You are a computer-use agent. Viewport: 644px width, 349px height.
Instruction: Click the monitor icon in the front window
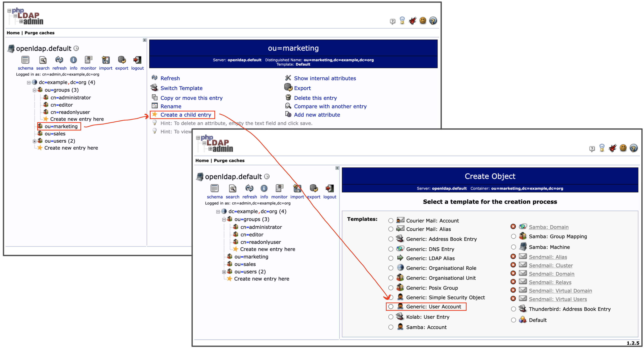279,188
